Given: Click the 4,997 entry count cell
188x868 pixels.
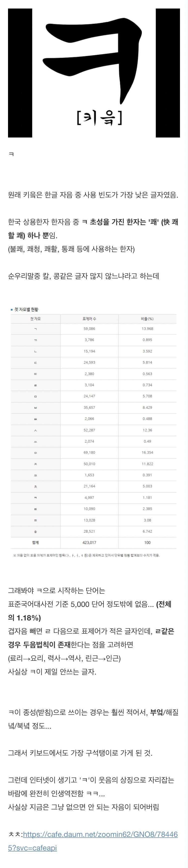Looking at the screenshot, I should (x=89, y=497).
